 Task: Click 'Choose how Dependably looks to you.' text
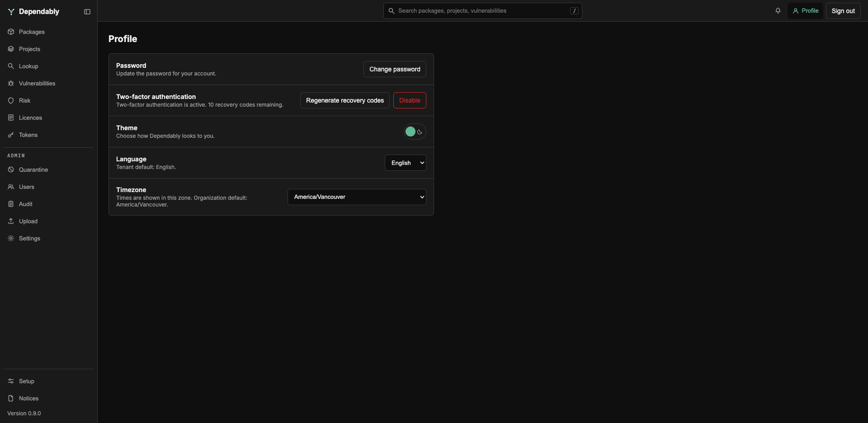pyautogui.click(x=165, y=136)
